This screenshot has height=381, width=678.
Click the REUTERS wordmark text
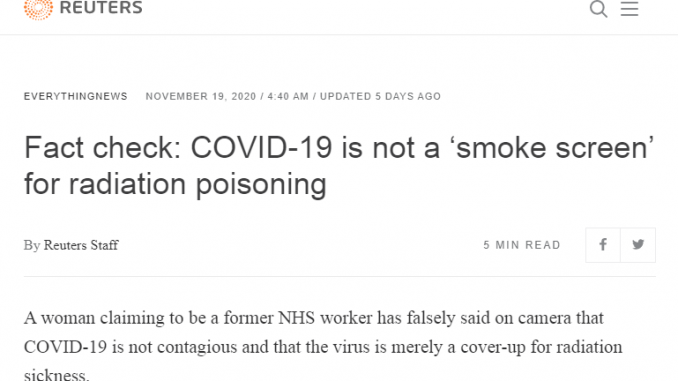pyautogui.click(x=101, y=8)
